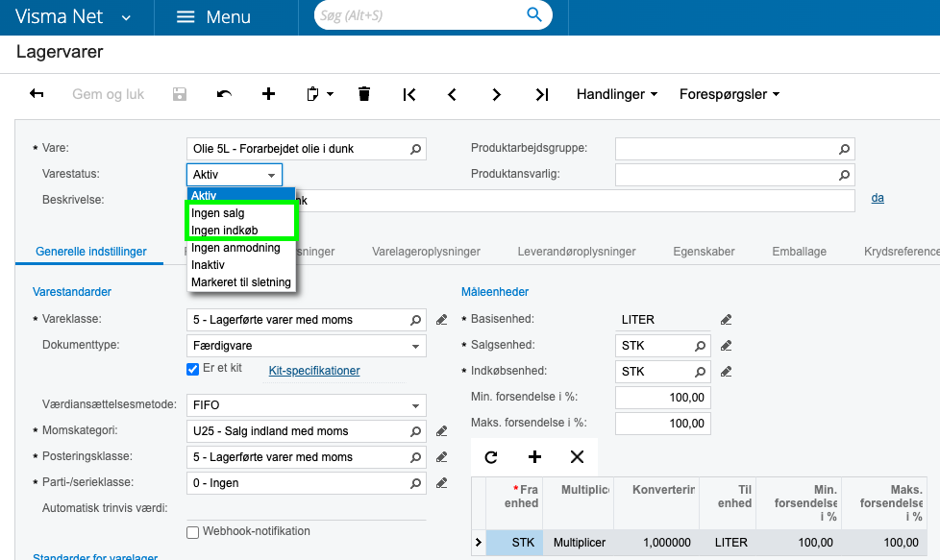Remove row from unit conversion table

coord(577,457)
